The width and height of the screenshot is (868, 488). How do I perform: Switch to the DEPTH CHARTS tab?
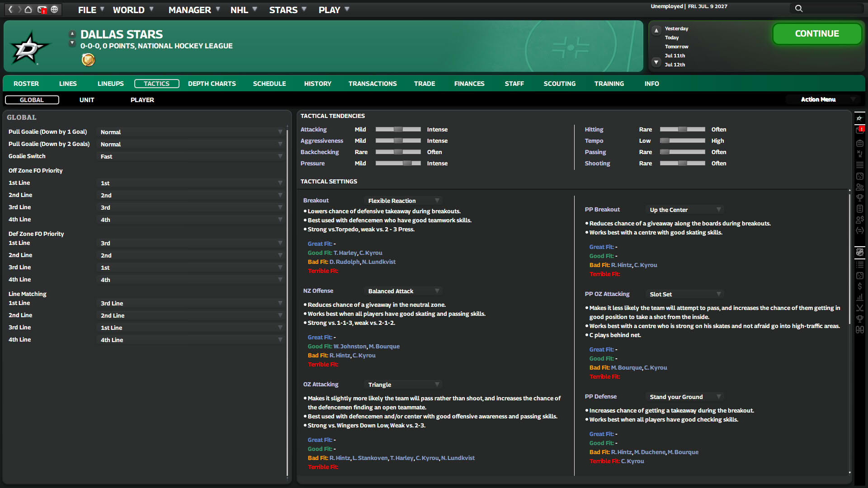coord(212,84)
